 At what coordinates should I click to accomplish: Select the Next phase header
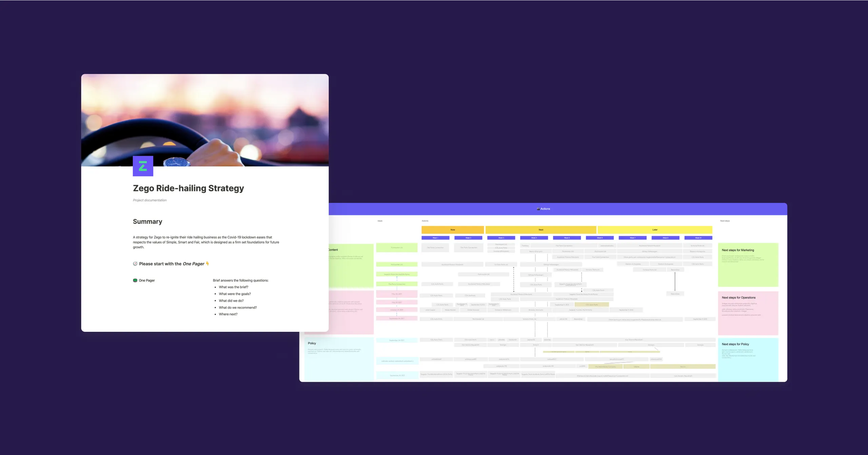541,230
